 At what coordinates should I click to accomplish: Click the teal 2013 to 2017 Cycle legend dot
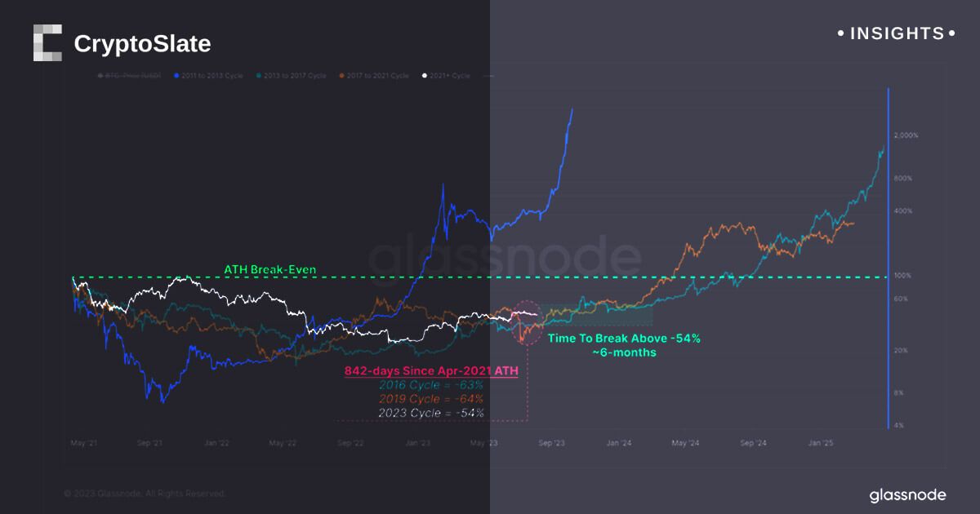[259, 76]
